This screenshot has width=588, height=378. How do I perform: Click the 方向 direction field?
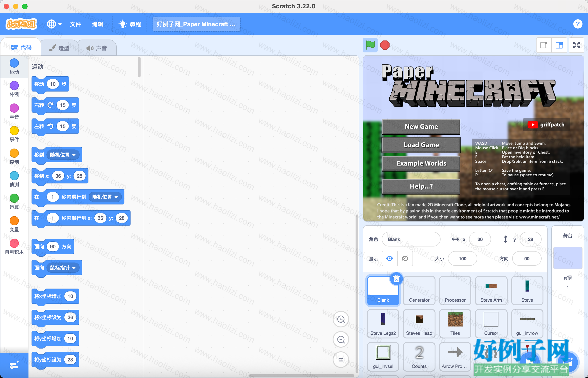pos(527,258)
